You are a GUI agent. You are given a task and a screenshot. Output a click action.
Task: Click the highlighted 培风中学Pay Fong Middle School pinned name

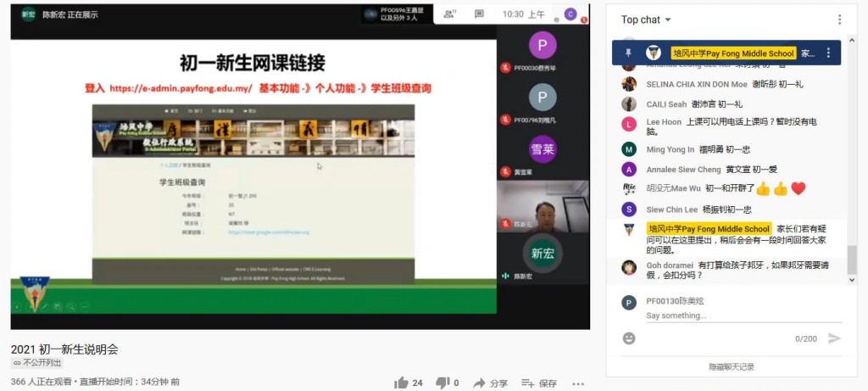[x=734, y=53]
